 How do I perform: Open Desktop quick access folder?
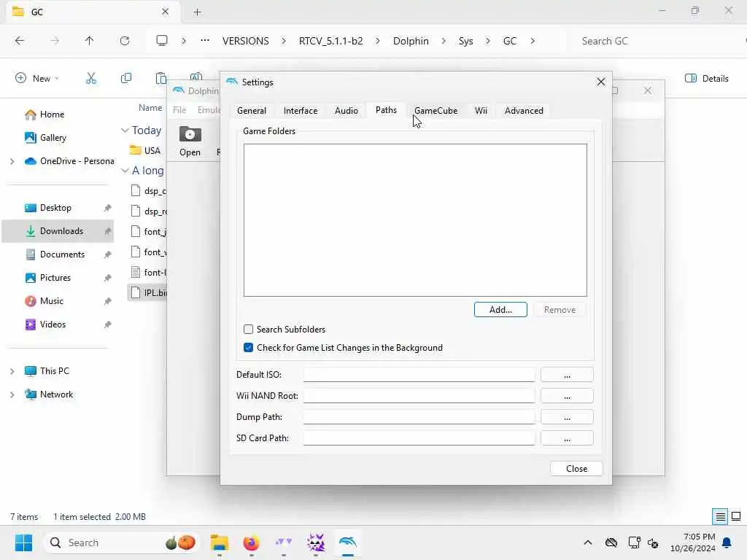55,208
